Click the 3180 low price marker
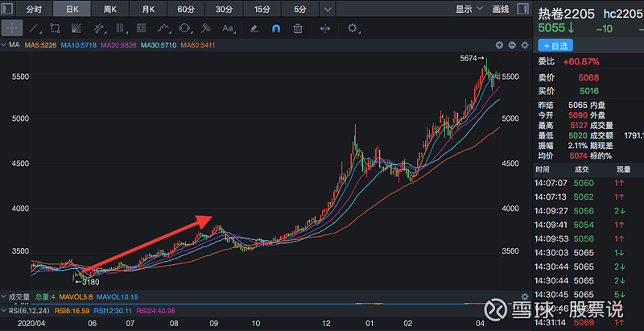This screenshot has width=644, height=331. click(x=87, y=282)
